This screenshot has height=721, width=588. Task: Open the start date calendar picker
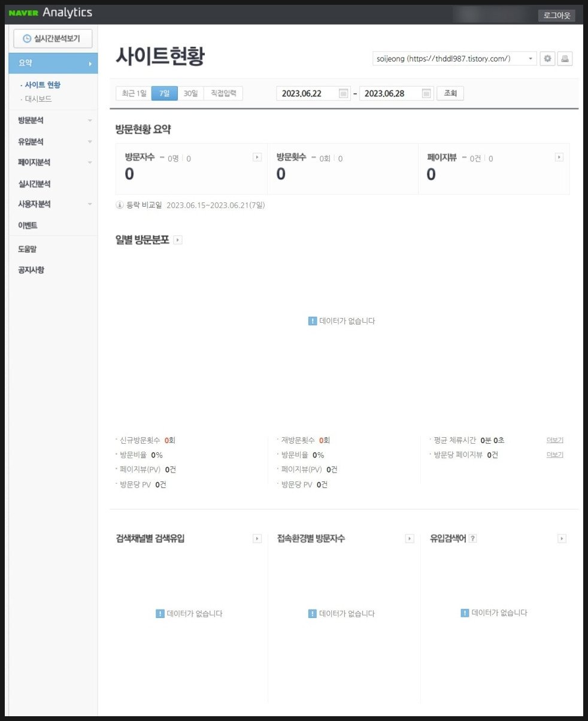point(343,93)
